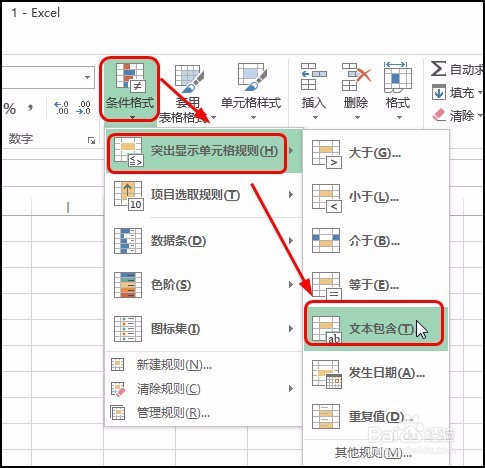Viewport: 485px width, 468px height.
Task: Open the number format combo box dropdown
Action: (87, 77)
